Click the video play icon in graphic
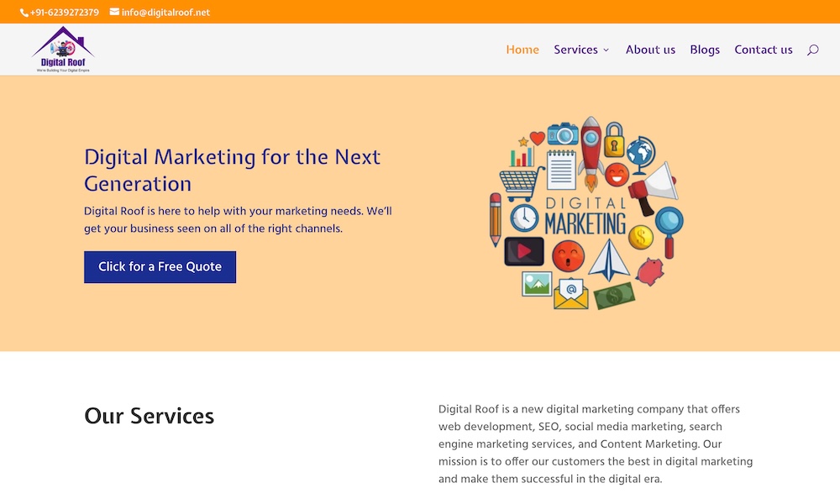This screenshot has width=840, height=504. pos(524,251)
